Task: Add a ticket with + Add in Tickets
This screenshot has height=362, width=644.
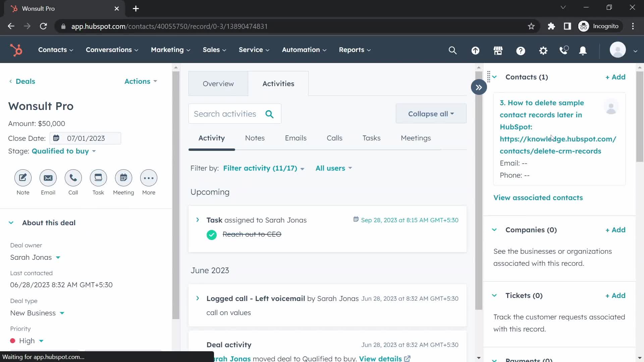Action: [x=615, y=296]
